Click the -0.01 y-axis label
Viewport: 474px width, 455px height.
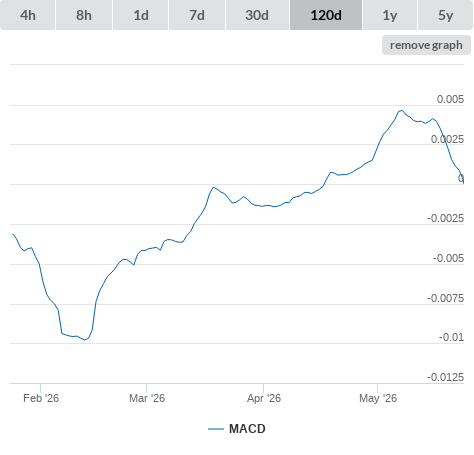[x=451, y=337]
